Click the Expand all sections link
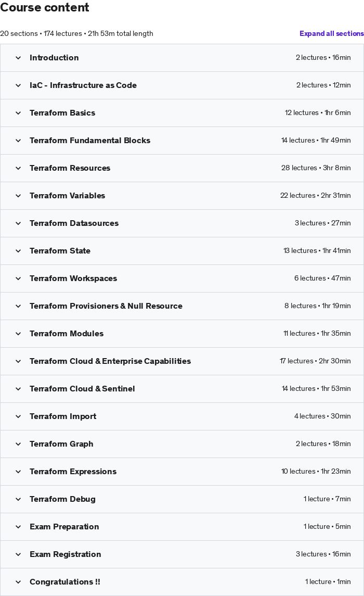Viewport: 364px width, 596px height. click(331, 33)
